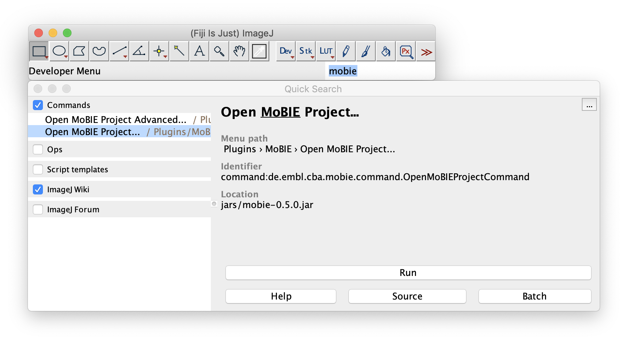Select the Paintbrush tool

[x=366, y=51]
